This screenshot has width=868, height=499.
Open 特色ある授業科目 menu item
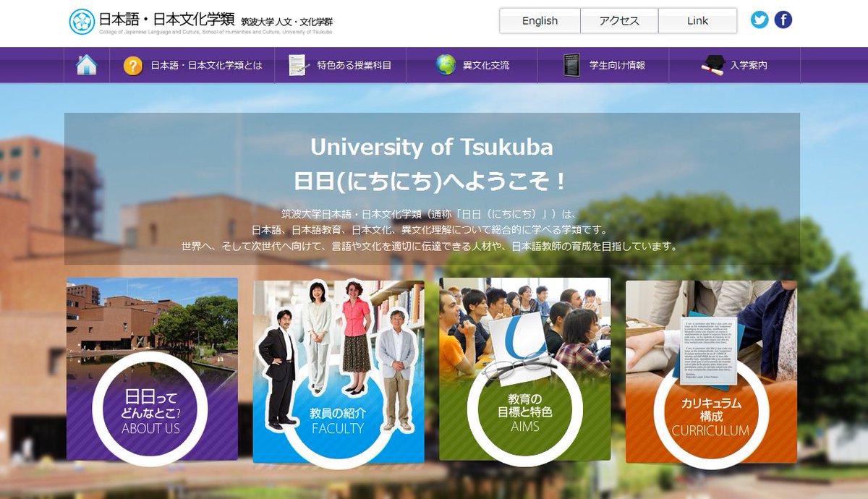pos(341,65)
